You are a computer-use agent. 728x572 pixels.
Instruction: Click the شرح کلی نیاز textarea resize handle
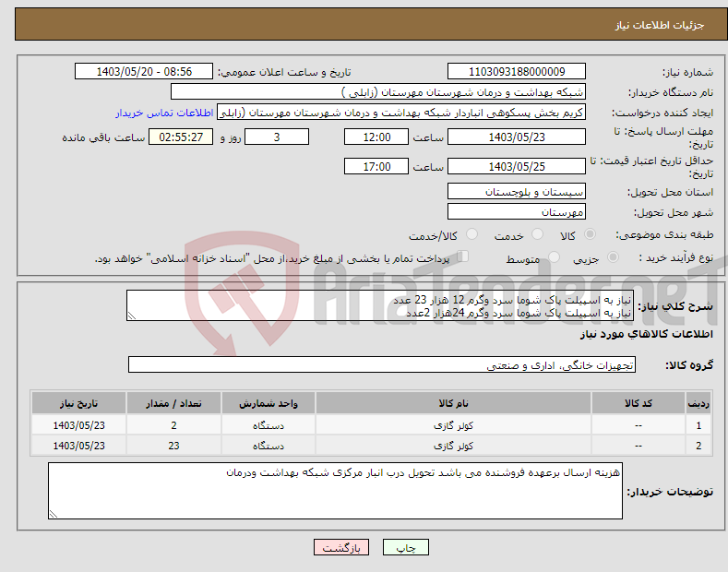pyautogui.click(x=132, y=316)
